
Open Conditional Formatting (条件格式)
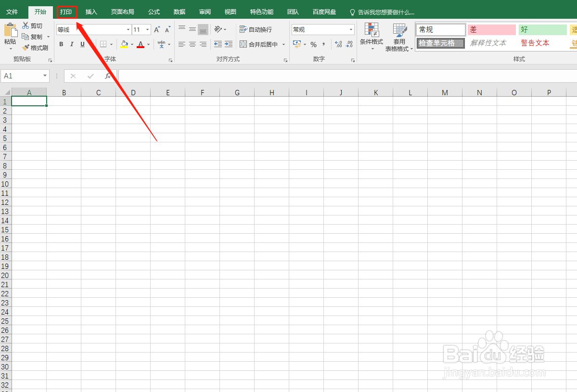(372, 37)
